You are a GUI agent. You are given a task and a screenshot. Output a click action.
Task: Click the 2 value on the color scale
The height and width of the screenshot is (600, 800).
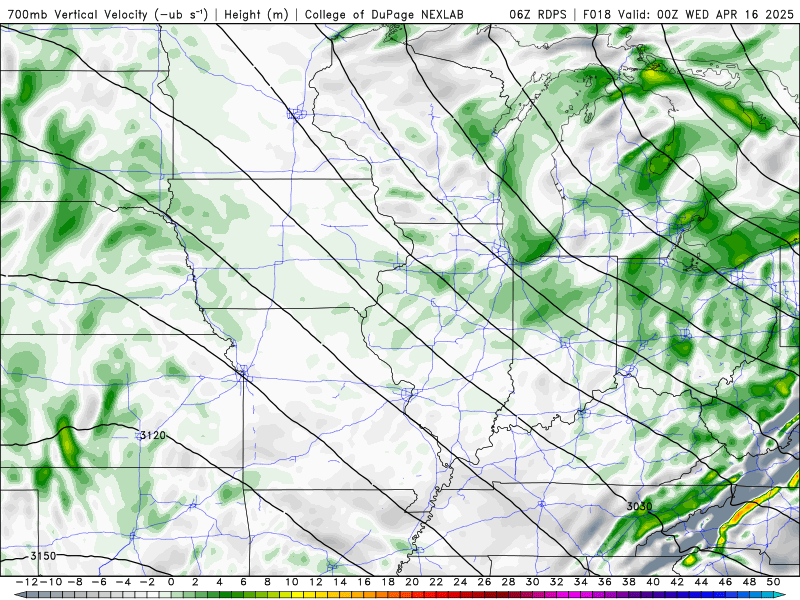[195, 582]
